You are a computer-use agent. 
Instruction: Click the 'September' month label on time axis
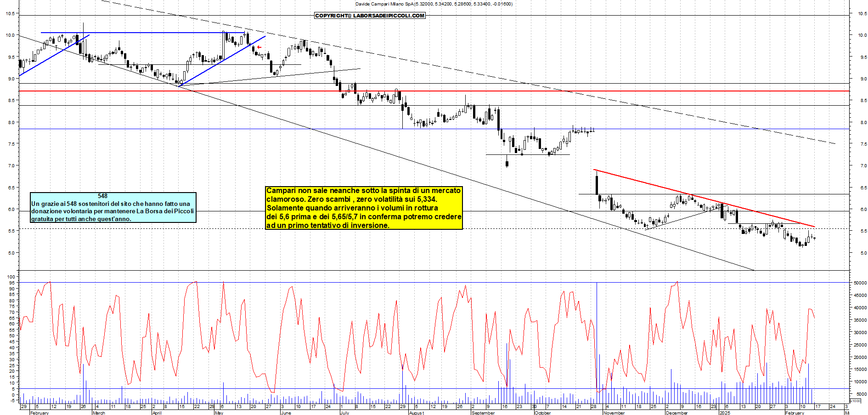point(483,413)
